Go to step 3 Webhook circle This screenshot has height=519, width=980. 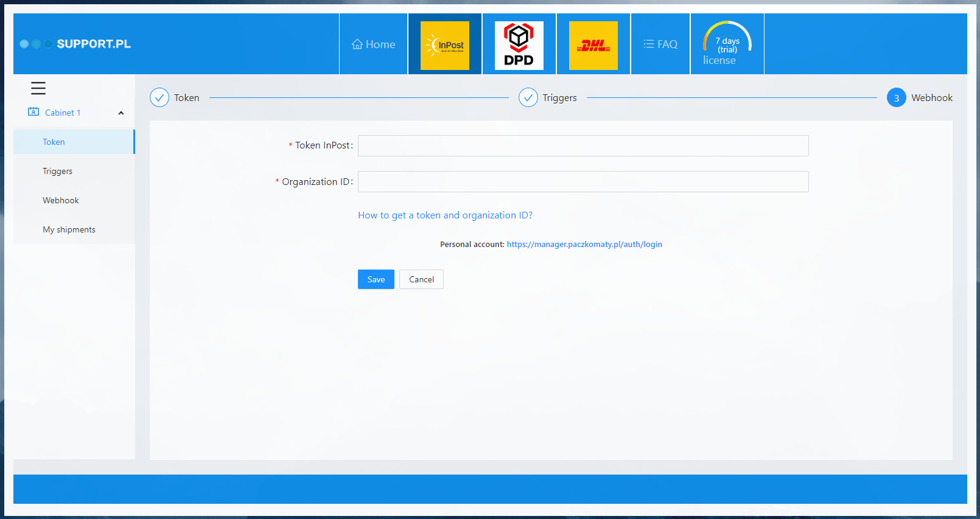(x=896, y=97)
